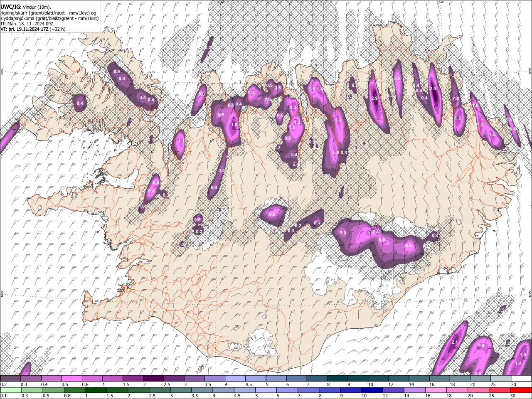Image resolution: width=532 pixels, height=399 pixels.
Task: Select the grey-green rain swatch at 3
Action: click(180, 390)
